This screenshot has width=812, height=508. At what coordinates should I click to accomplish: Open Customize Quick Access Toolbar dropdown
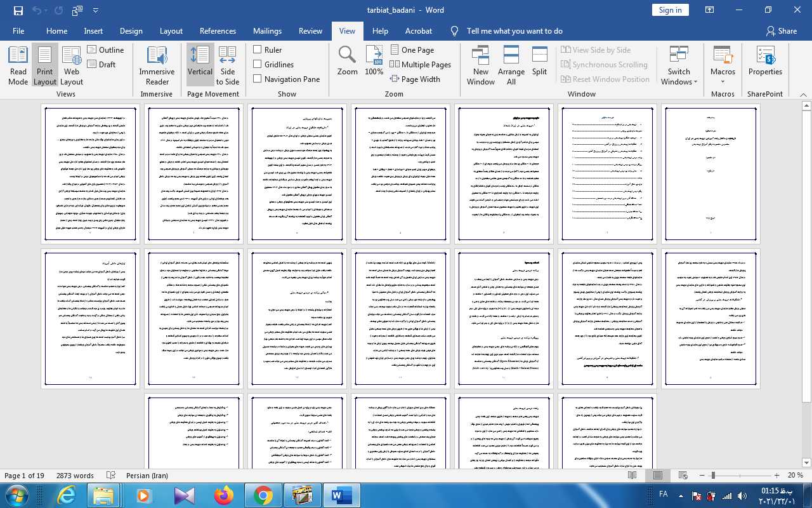[x=96, y=10]
